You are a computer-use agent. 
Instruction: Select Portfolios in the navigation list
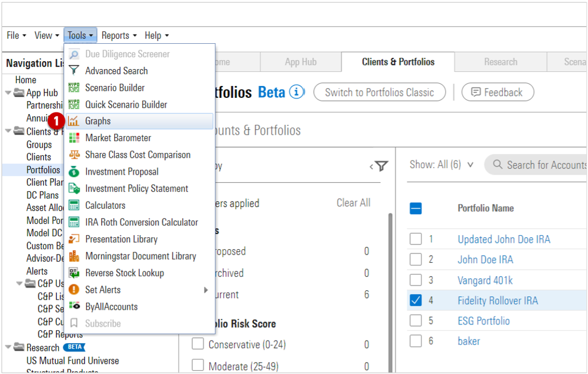click(43, 170)
